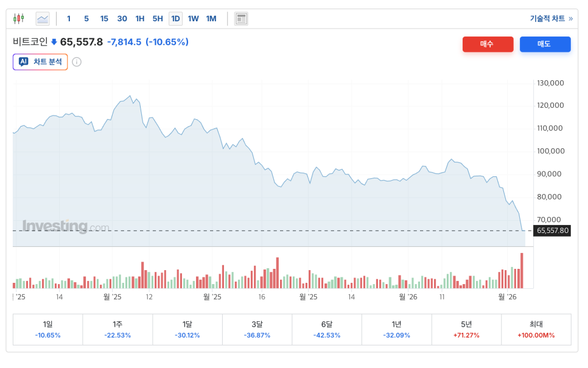The image size is (588, 368).
Task: Open the news table layout icon
Action: click(241, 18)
